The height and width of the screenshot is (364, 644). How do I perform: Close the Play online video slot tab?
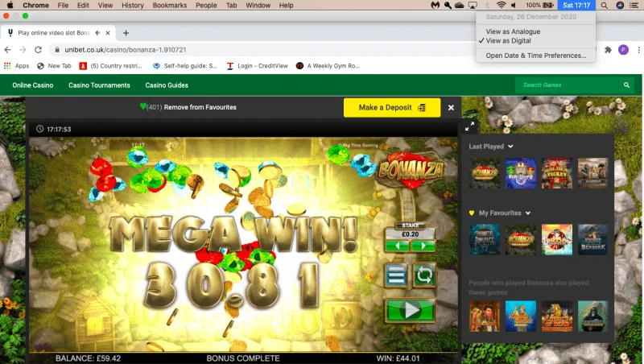pos(108,33)
